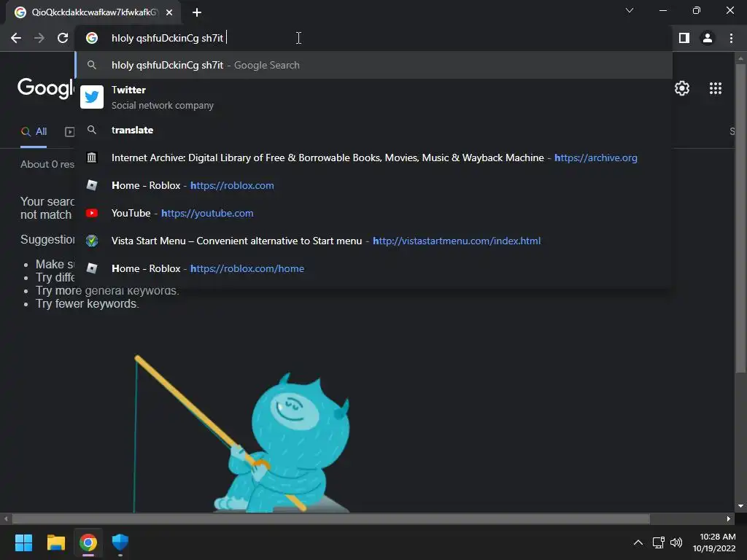The image size is (747, 560).
Task: Click the YouTube play icon
Action: point(92,213)
